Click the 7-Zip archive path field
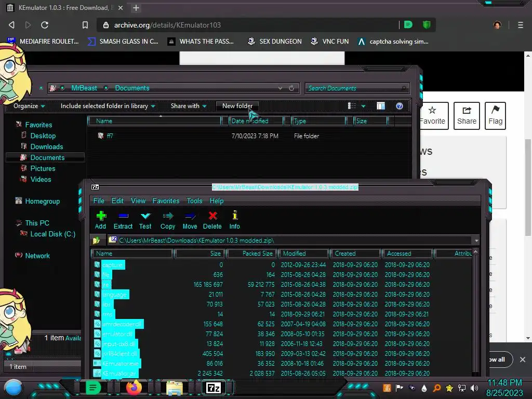The width and height of the screenshot is (532, 399). pos(291,241)
